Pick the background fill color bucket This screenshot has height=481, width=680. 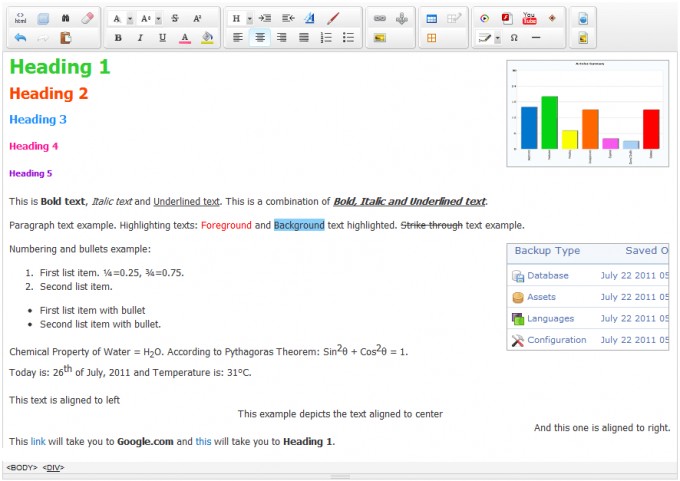pos(207,38)
